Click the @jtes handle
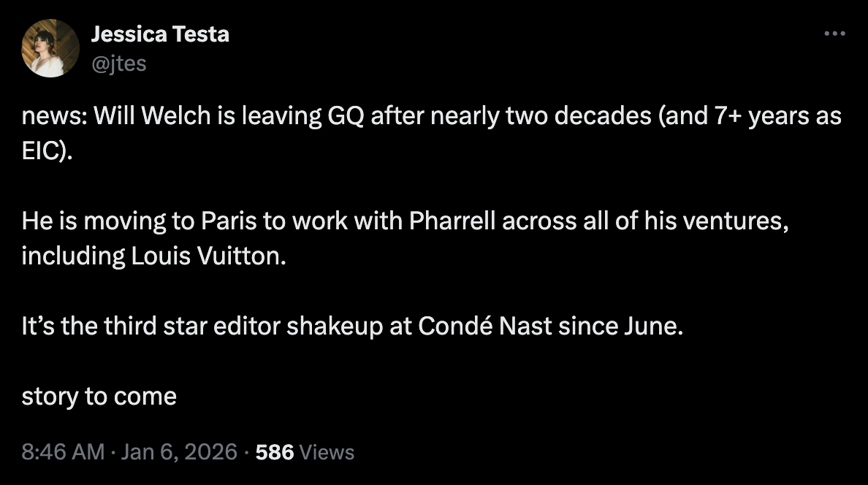Image resolution: width=868 pixels, height=485 pixels. (x=119, y=64)
